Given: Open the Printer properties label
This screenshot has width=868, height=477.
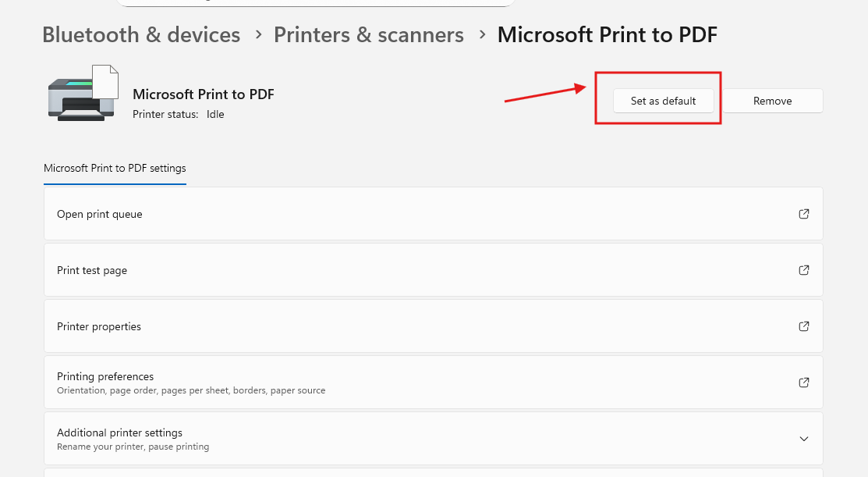Looking at the screenshot, I should 99,326.
